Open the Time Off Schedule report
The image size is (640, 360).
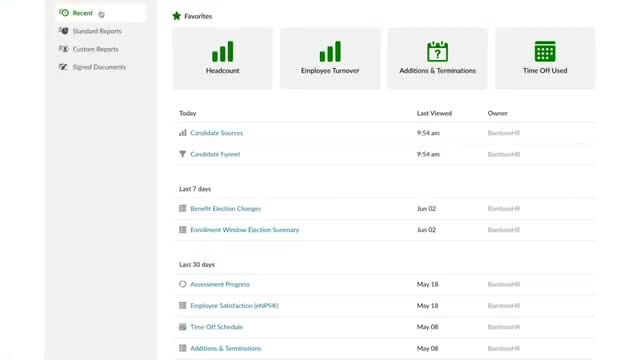[x=216, y=327]
